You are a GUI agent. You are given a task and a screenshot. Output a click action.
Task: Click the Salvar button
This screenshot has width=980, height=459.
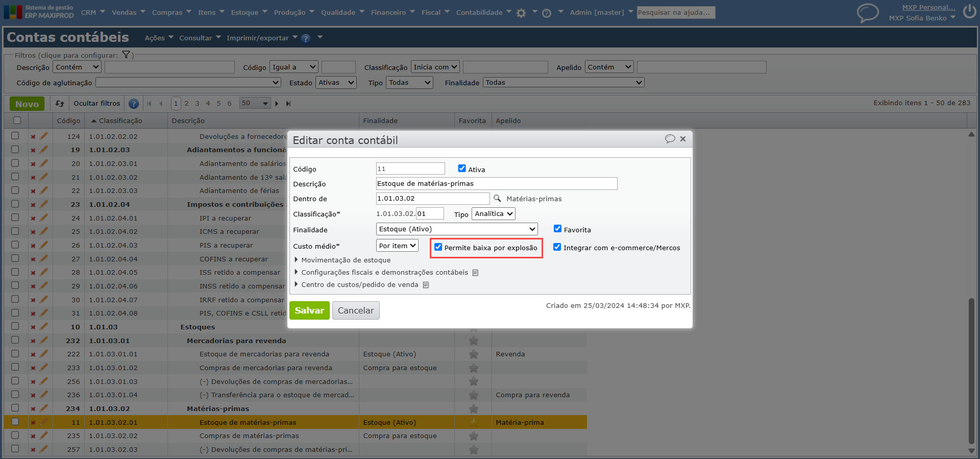[x=309, y=310]
